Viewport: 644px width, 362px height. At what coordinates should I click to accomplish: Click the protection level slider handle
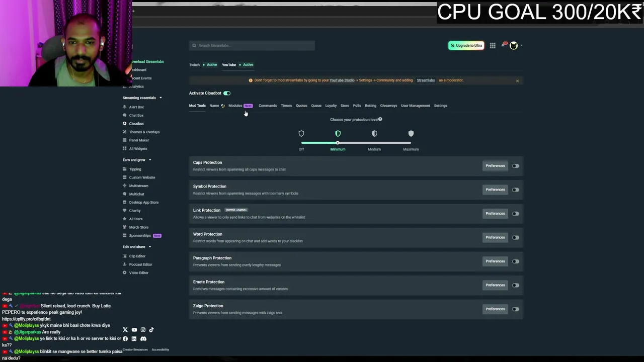[x=338, y=143]
